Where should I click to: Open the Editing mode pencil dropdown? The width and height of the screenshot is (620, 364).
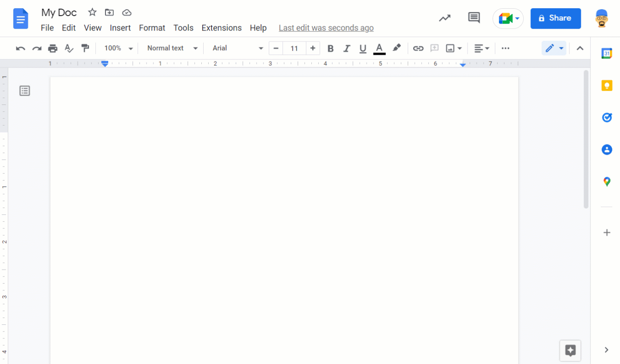point(554,48)
